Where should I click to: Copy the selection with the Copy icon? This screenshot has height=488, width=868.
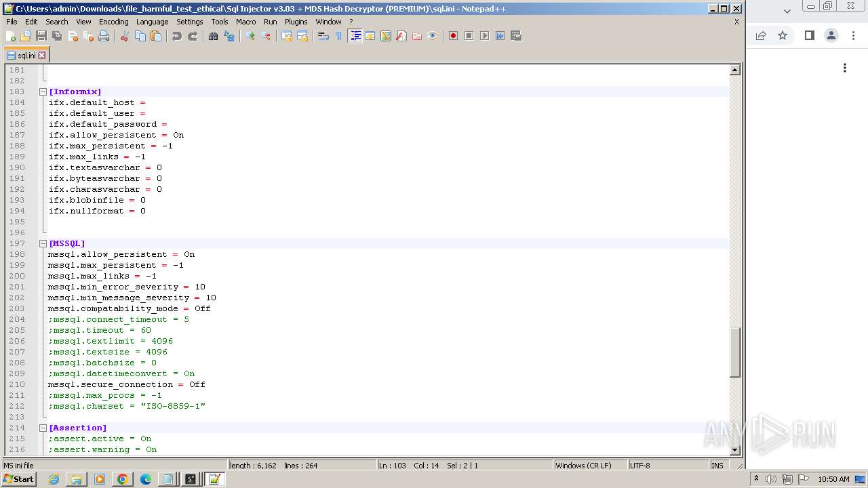[x=140, y=36]
